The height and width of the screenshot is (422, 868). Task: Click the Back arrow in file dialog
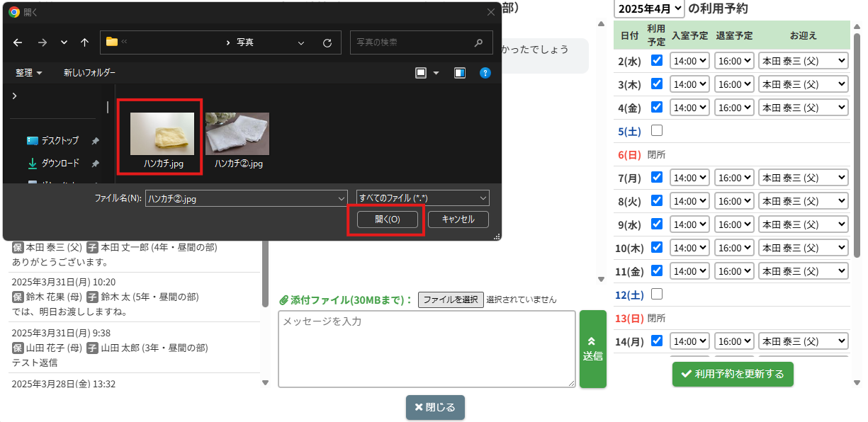pyautogui.click(x=18, y=42)
